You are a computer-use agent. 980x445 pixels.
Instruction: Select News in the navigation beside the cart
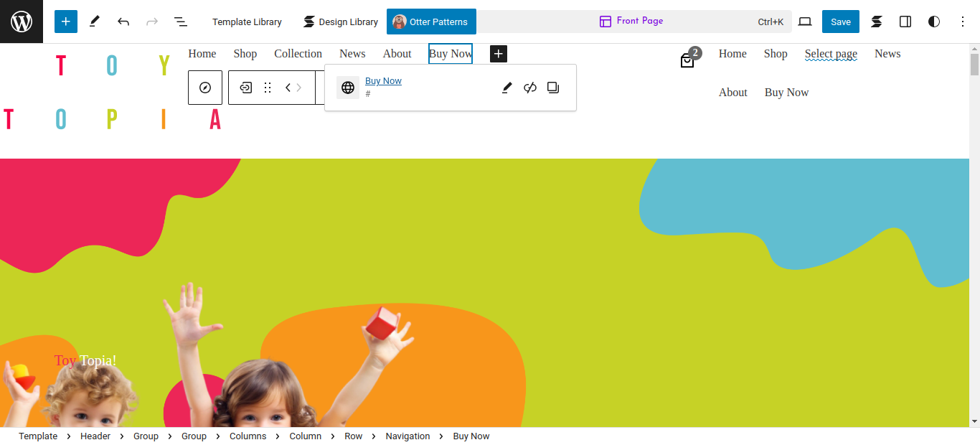[x=887, y=54]
